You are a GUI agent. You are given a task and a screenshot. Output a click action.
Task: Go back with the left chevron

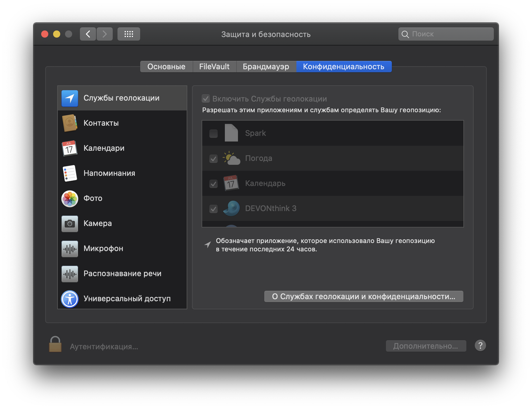(x=88, y=34)
